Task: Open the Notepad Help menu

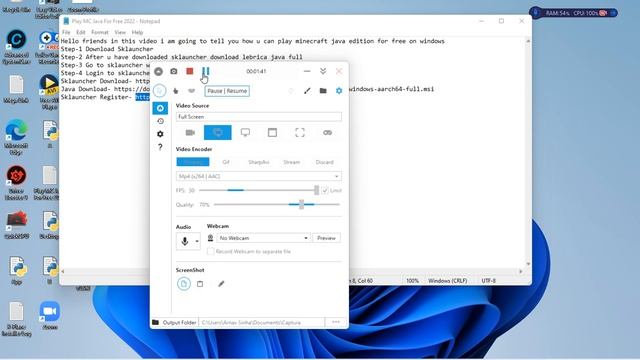Action: (x=137, y=32)
